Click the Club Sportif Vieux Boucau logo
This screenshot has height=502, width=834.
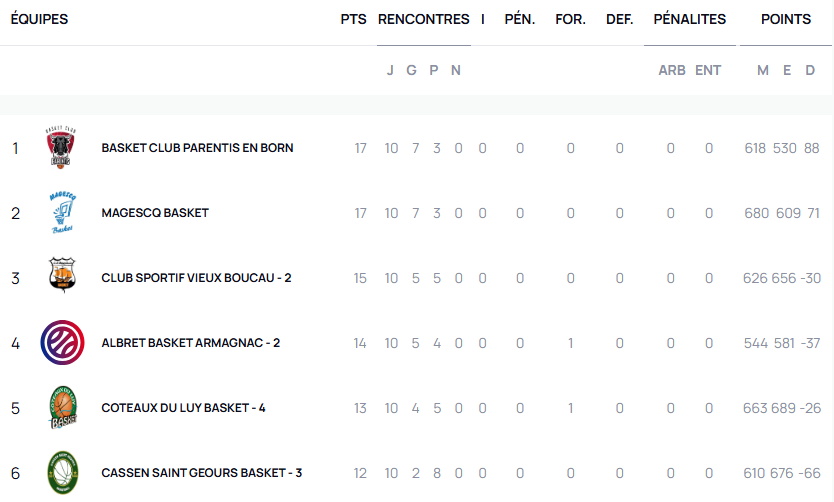[62, 277]
